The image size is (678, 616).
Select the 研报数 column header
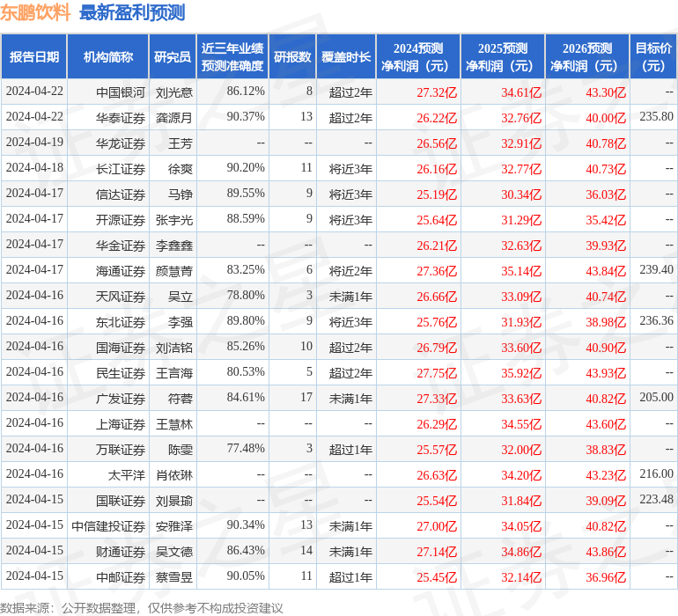(x=292, y=56)
